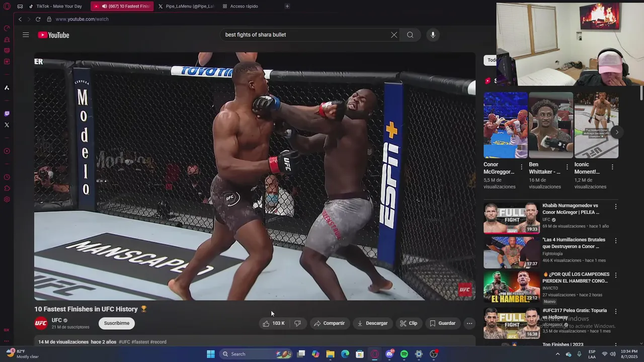This screenshot has width=644, height=362.
Task: Go to the YouTube home logo
Action: point(53,35)
